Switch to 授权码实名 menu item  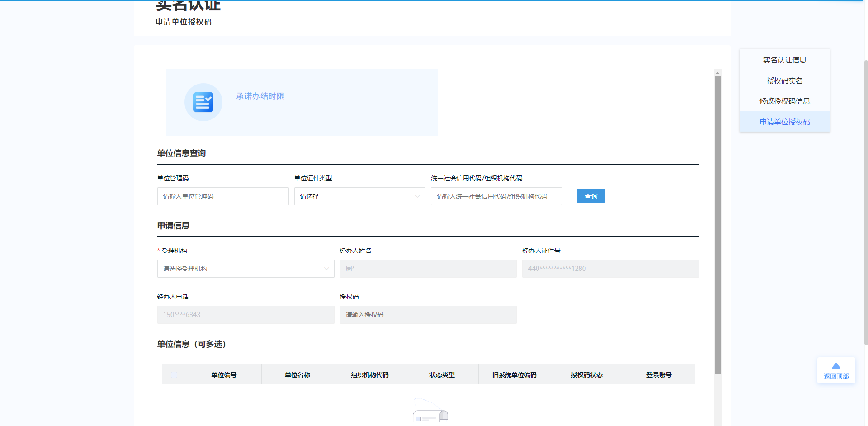(x=784, y=81)
